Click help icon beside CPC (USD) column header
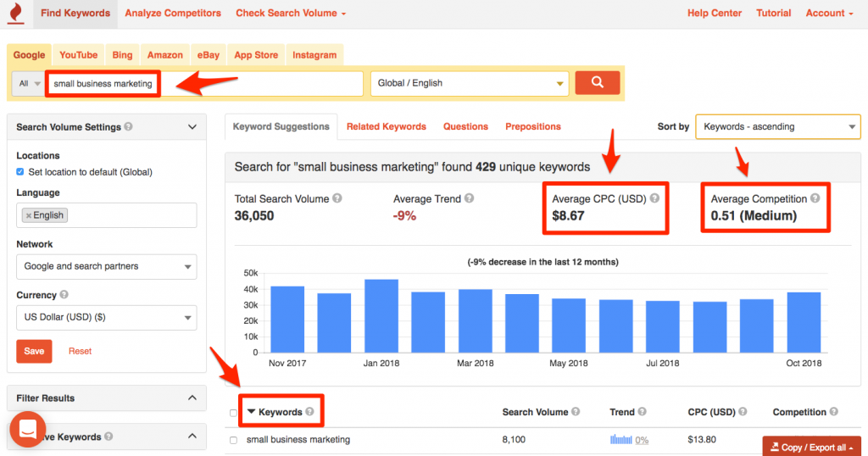Screen dimensions: 868x456 click(743, 411)
